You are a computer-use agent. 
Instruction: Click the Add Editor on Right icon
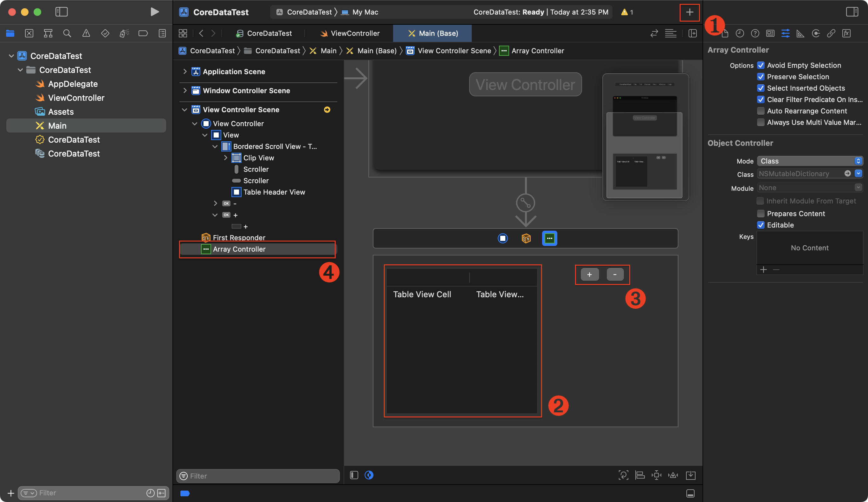click(x=692, y=33)
